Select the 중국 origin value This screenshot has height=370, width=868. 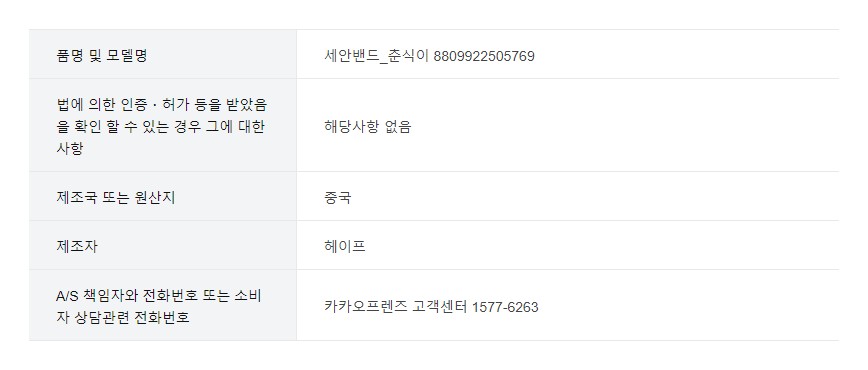pyautogui.click(x=338, y=198)
